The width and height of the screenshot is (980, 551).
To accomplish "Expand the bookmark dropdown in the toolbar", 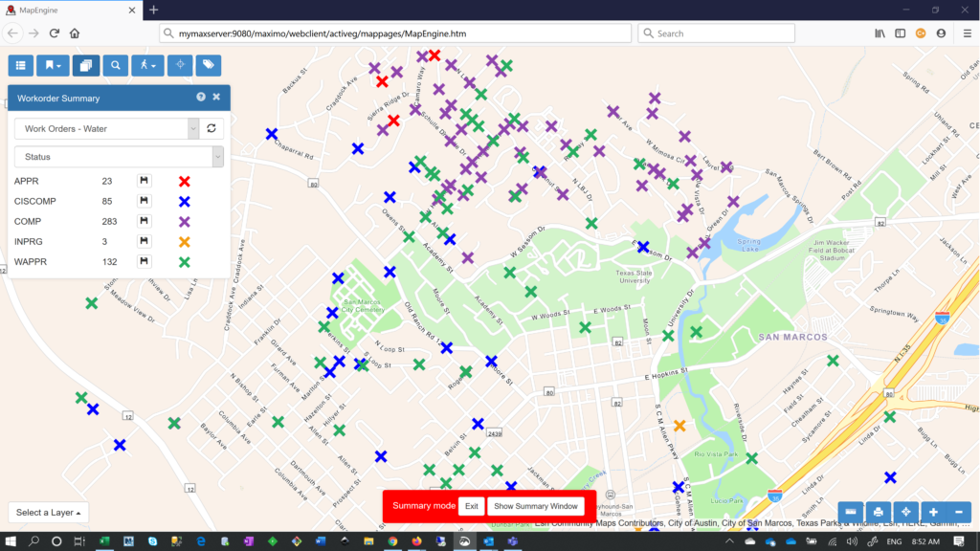I will point(53,65).
